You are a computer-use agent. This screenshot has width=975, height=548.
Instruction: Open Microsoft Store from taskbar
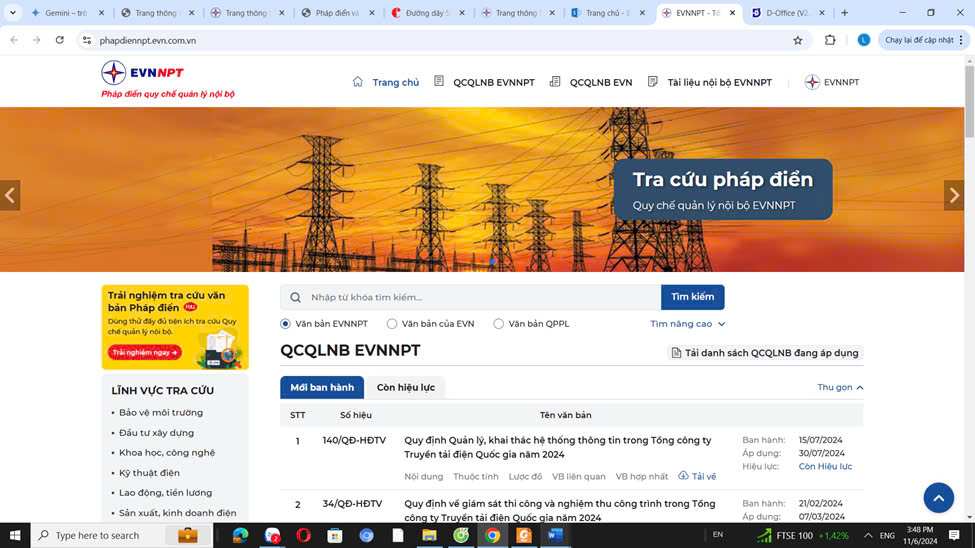point(335,535)
